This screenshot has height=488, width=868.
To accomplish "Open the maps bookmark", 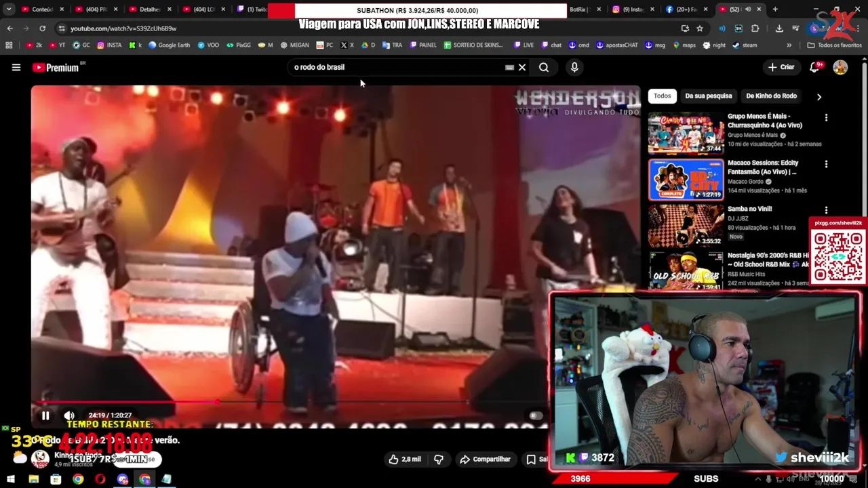I will 684,45.
